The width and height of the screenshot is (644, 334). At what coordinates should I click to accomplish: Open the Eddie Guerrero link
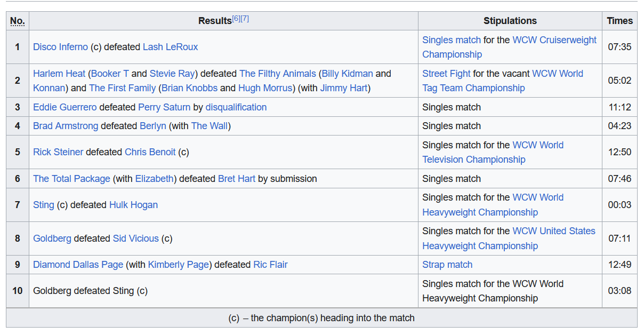(x=65, y=107)
